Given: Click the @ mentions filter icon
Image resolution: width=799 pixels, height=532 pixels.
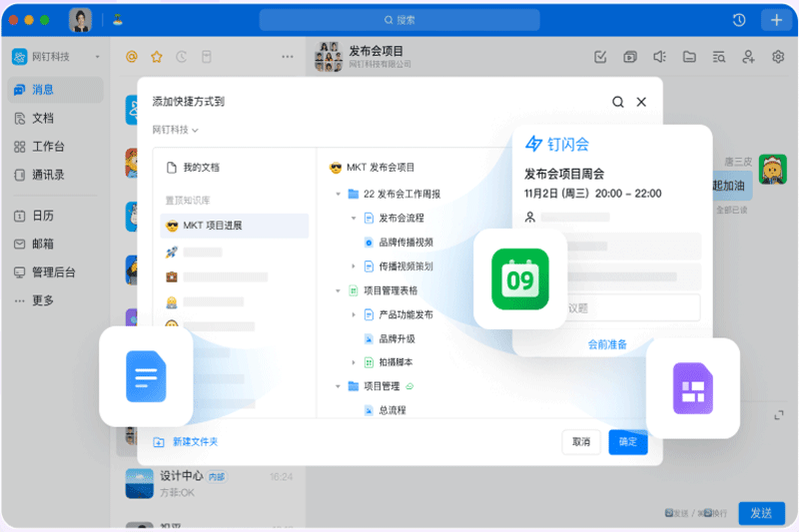Looking at the screenshot, I should (x=131, y=57).
